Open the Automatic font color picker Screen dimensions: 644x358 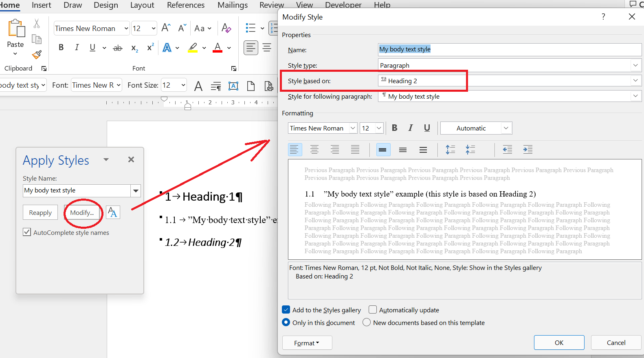[476, 128]
